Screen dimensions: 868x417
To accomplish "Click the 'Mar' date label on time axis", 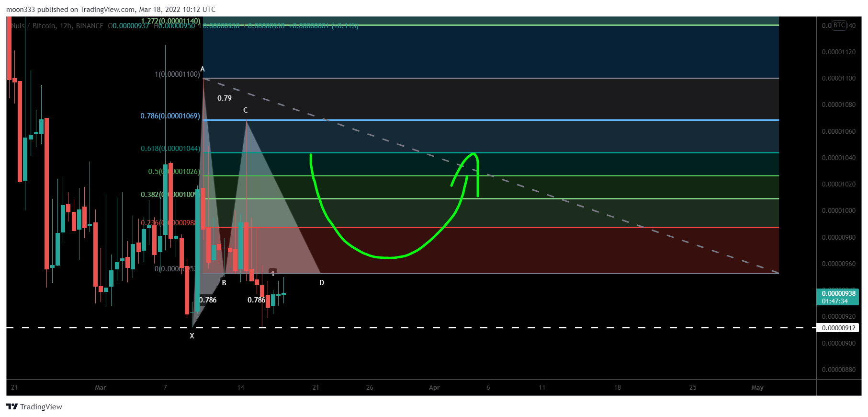I will (x=101, y=387).
